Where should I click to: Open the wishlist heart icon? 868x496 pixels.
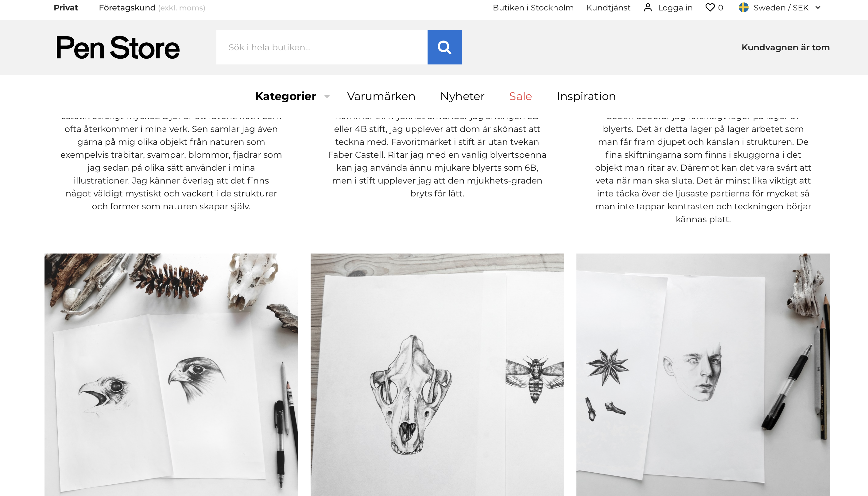710,7
